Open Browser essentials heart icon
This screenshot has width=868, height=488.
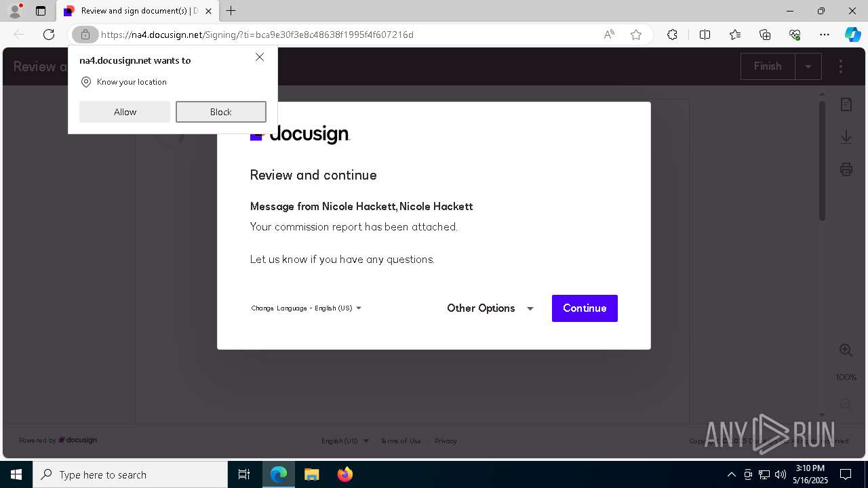(x=795, y=35)
